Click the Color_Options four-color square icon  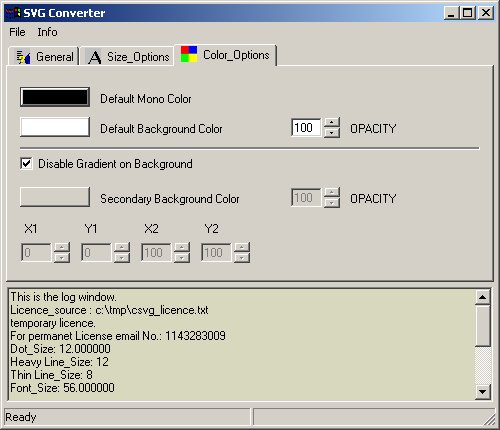tap(189, 54)
